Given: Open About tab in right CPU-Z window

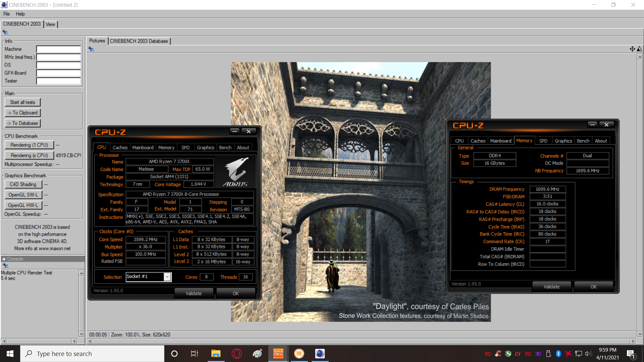Looking at the screenshot, I should [x=601, y=141].
